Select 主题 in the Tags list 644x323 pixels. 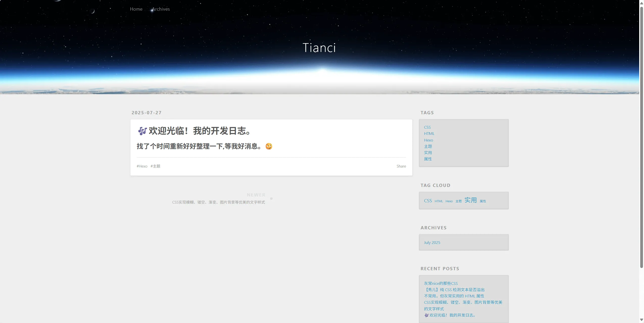pos(428,147)
